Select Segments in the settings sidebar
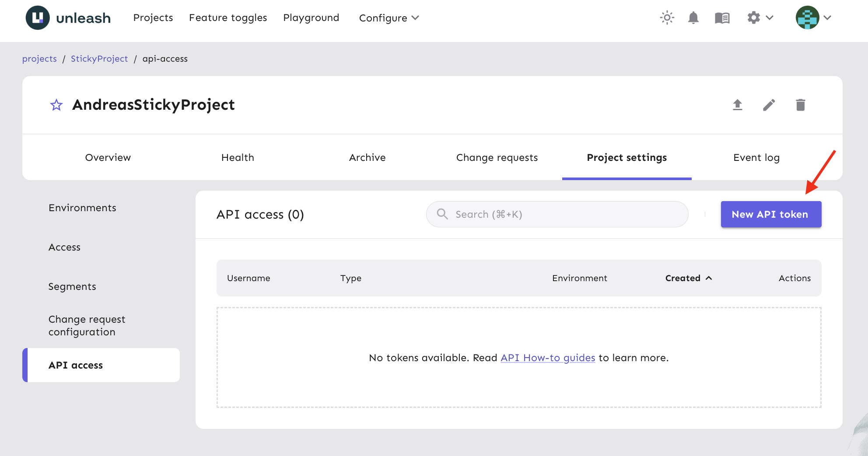Viewport: 868px width, 456px height. (72, 286)
